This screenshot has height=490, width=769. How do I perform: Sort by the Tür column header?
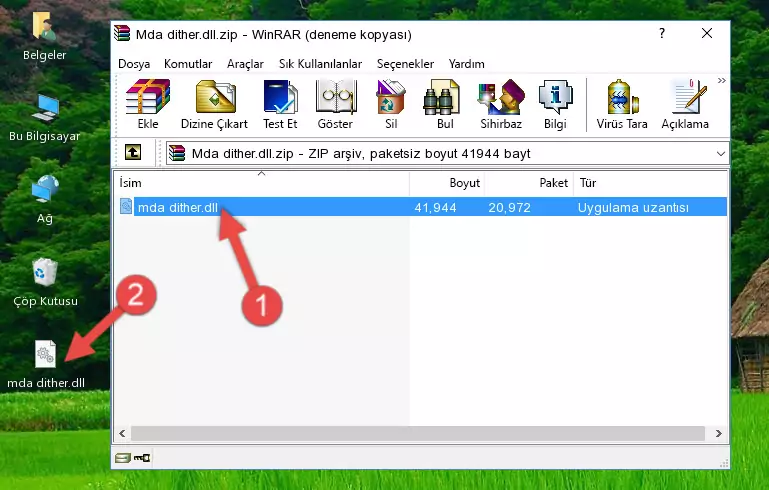coord(650,183)
